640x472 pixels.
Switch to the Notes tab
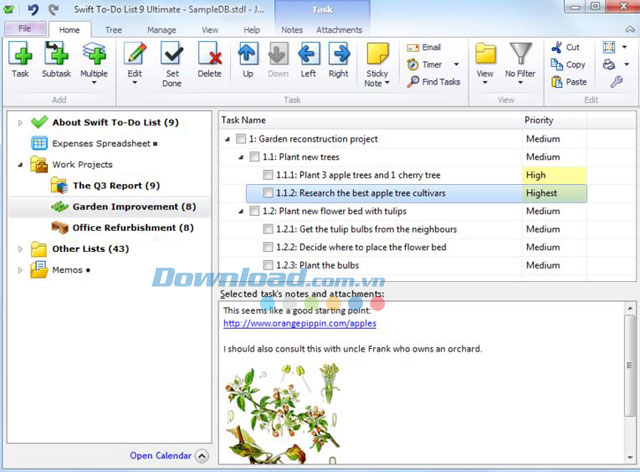[292, 30]
